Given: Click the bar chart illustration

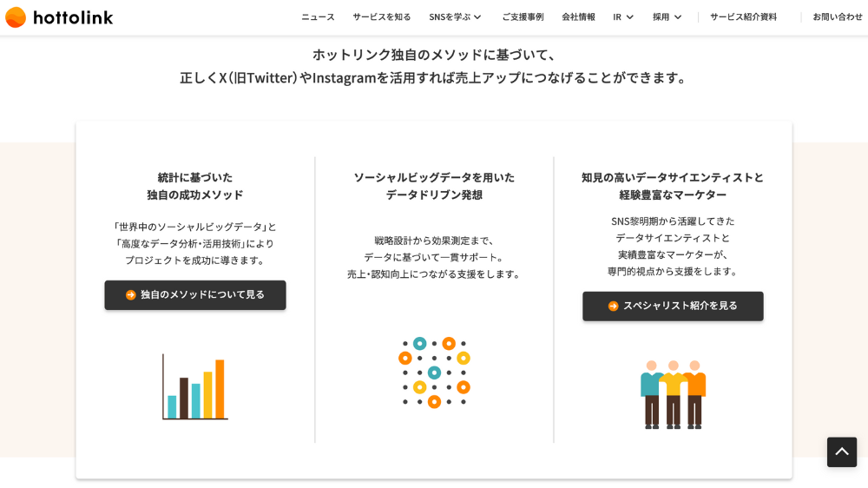Looking at the screenshot, I should coord(195,387).
